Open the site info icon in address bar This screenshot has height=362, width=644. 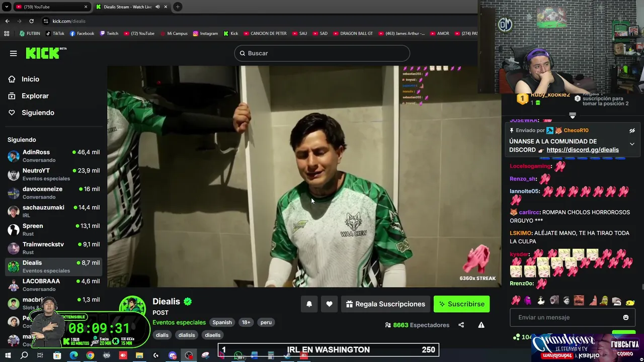(x=46, y=21)
